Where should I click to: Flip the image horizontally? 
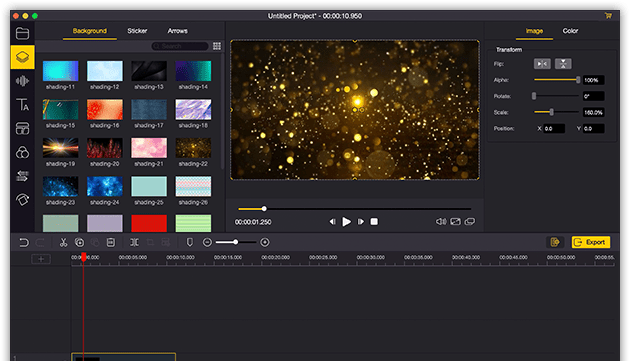pos(542,64)
